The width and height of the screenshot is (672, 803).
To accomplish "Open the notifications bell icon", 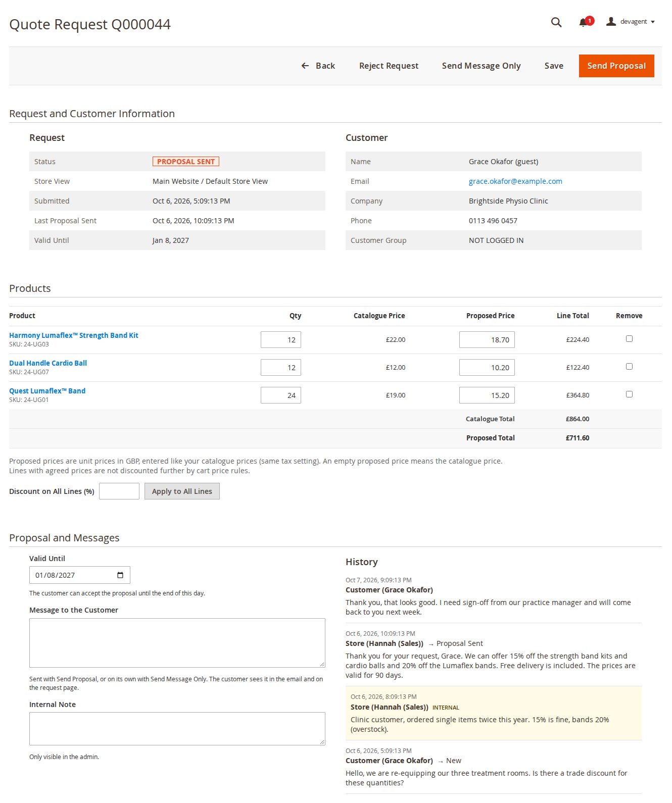I will click(x=583, y=22).
